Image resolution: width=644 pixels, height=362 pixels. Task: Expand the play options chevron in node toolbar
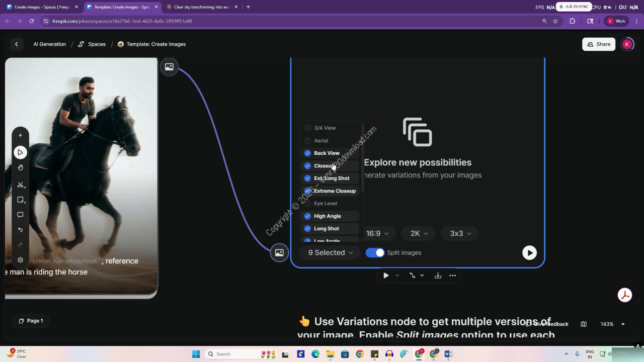397,276
